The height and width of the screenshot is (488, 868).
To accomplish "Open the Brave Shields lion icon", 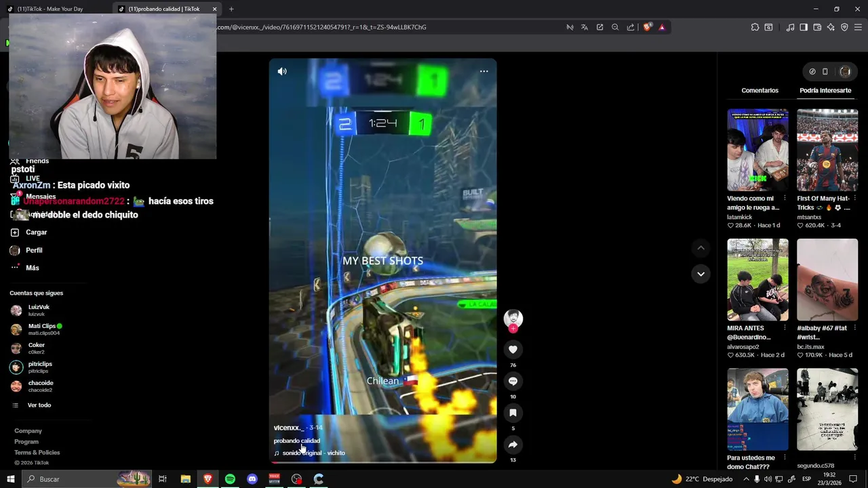I will click(x=647, y=27).
